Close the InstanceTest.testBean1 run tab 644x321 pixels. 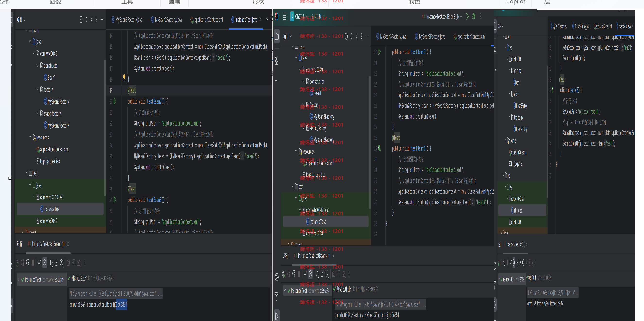tap(68, 244)
